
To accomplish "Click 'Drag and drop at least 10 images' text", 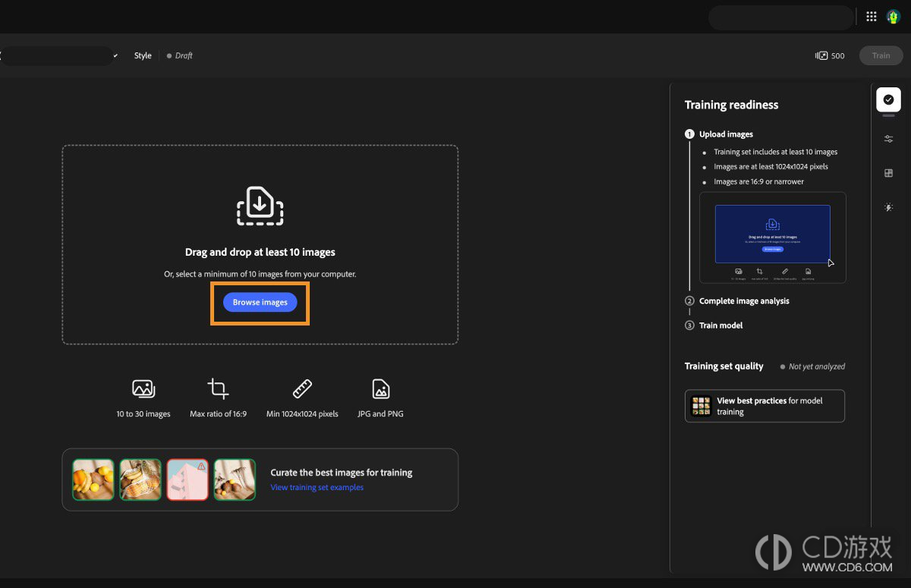I will (260, 252).
